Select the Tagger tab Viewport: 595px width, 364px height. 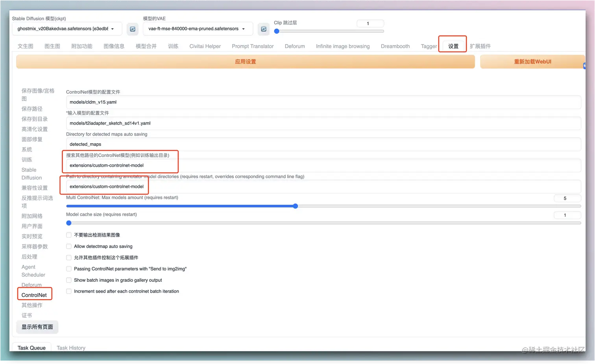click(429, 46)
